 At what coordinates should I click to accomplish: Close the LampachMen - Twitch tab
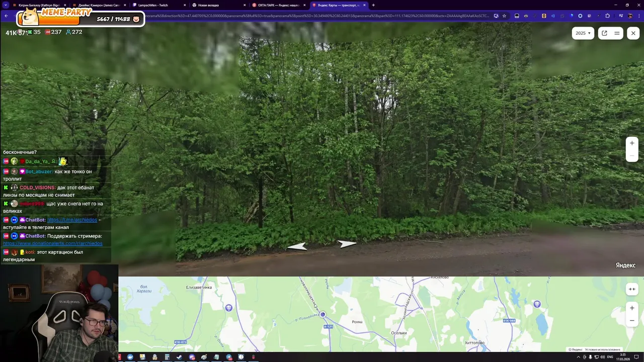[185, 5]
